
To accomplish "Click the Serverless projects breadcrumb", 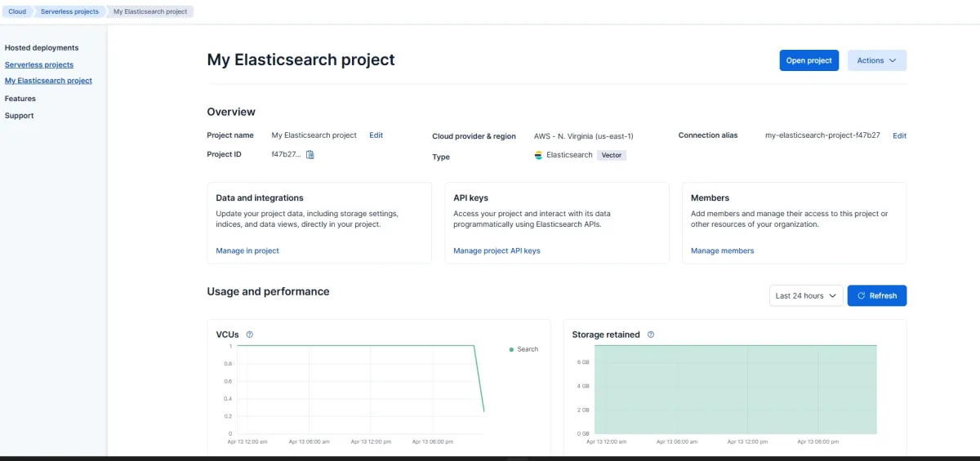I will coord(69,11).
